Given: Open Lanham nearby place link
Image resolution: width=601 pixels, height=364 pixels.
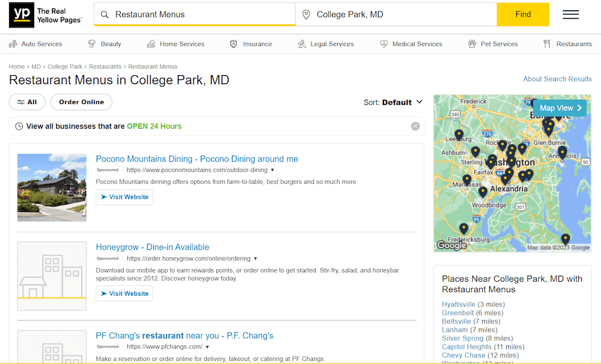Looking at the screenshot, I should pyautogui.click(x=454, y=330).
